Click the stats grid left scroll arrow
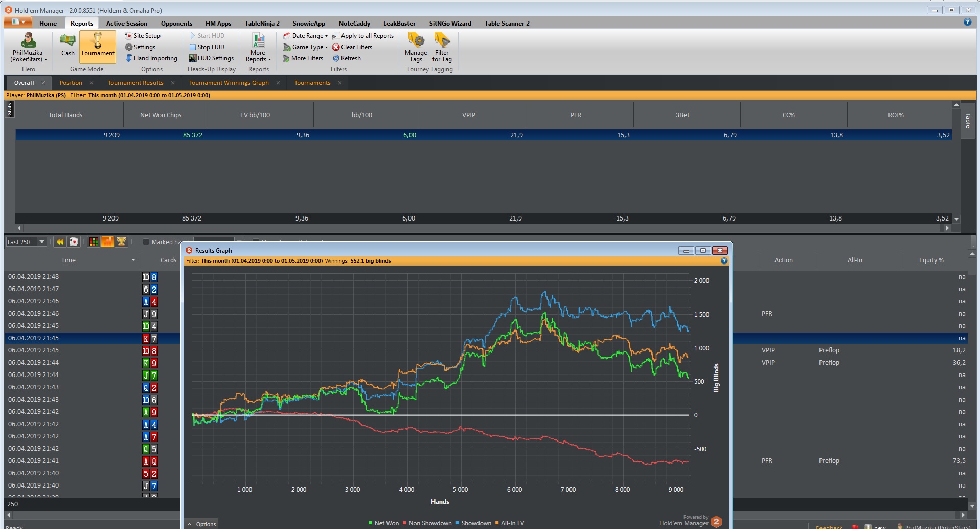980x529 pixels. click(x=19, y=228)
